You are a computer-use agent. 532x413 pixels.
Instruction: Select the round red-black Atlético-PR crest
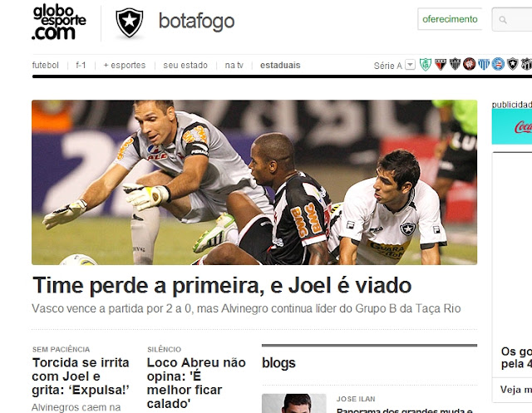[470, 64]
